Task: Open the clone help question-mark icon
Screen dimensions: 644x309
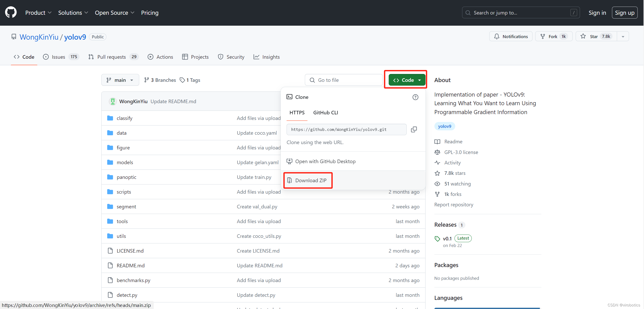Action: point(415,97)
